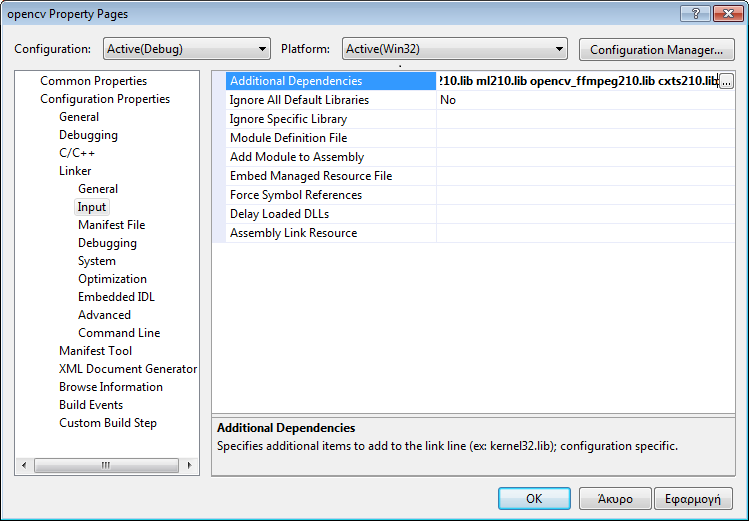The width and height of the screenshot is (749, 521).
Task: Click the OK button
Action: click(x=534, y=499)
